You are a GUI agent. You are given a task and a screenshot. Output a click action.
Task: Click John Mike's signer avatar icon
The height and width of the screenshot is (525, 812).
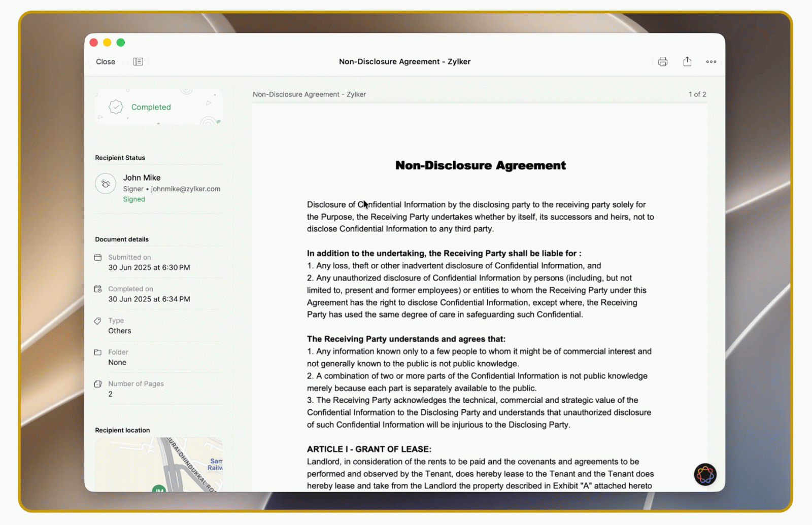point(106,184)
